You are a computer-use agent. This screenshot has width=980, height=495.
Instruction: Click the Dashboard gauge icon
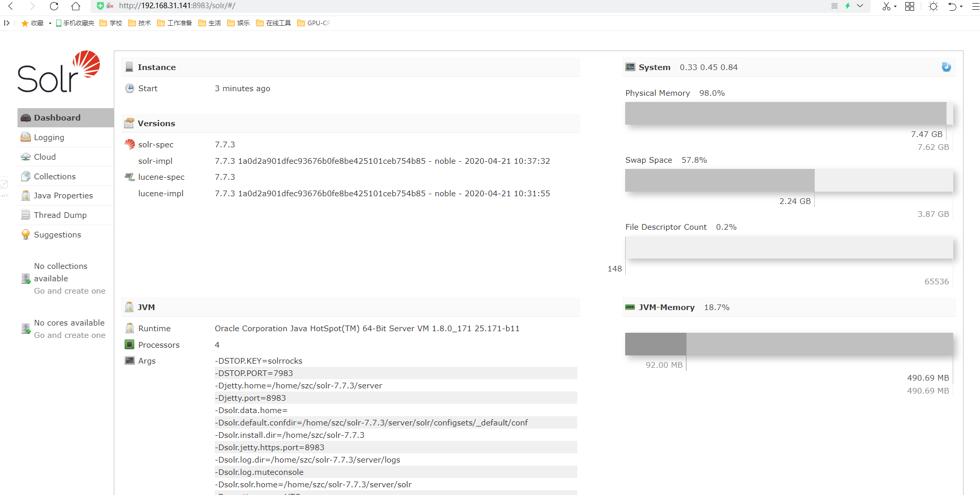pyautogui.click(x=26, y=118)
